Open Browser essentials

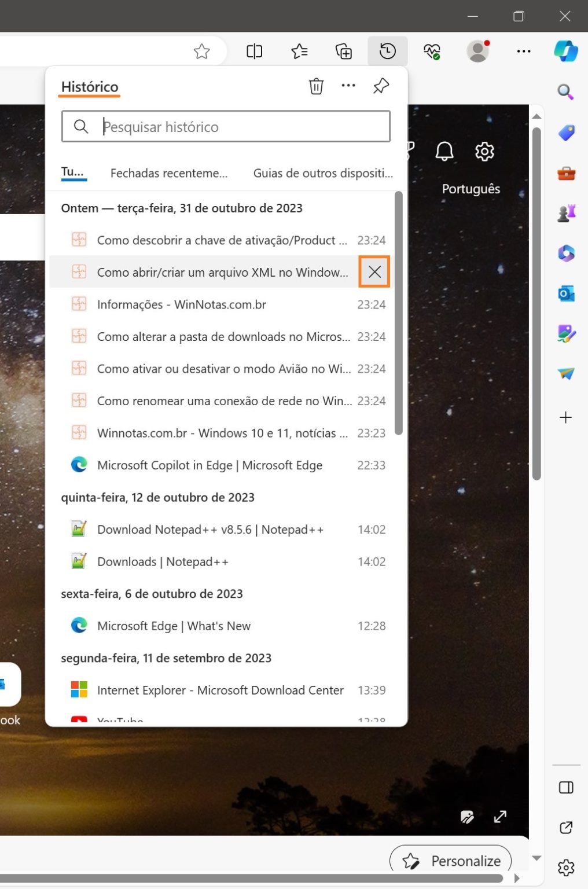[432, 51]
